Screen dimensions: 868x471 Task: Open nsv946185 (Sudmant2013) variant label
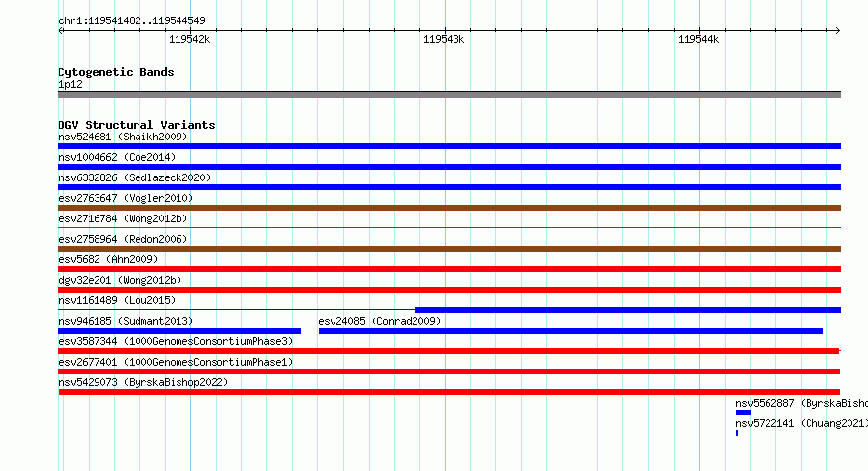click(126, 321)
